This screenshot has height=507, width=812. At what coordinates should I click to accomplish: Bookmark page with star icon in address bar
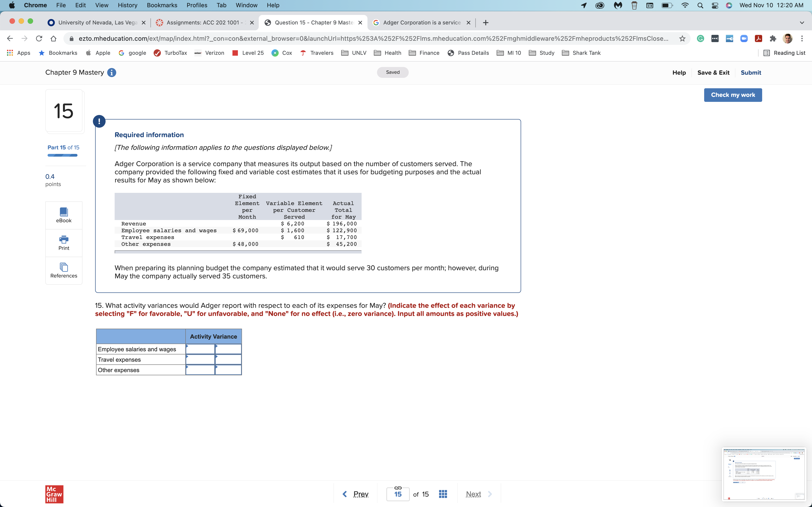682,38
